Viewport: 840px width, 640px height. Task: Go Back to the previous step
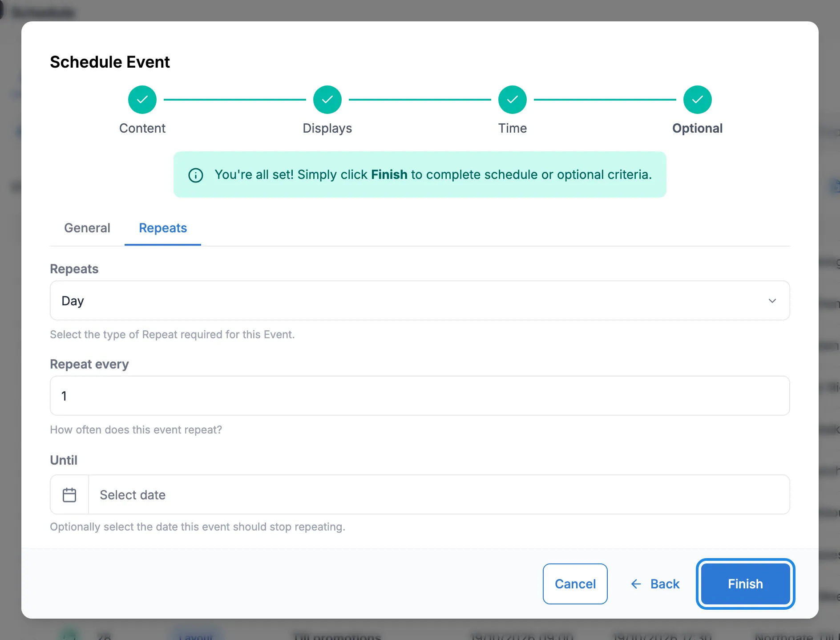(655, 584)
